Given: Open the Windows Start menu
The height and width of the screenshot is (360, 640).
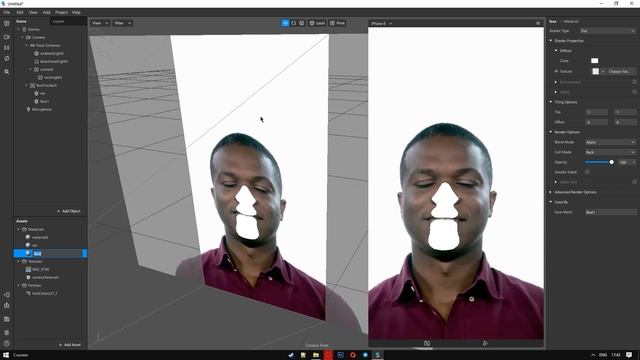Looking at the screenshot, I should (x=6, y=355).
